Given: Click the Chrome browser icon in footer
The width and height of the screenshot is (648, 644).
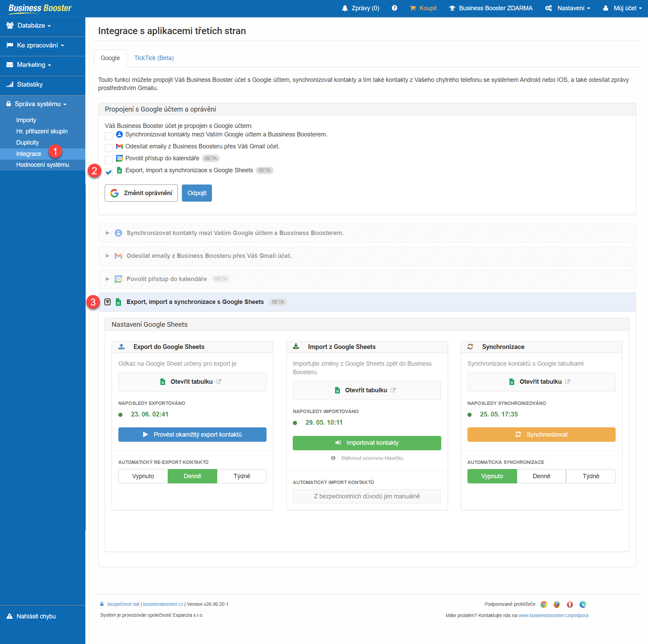Looking at the screenshot, I should click(544, 604).
